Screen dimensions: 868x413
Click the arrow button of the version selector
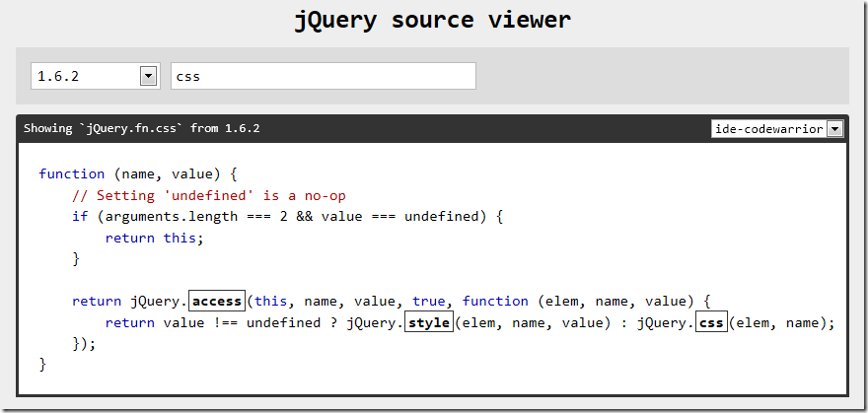(x=148, y=76)
